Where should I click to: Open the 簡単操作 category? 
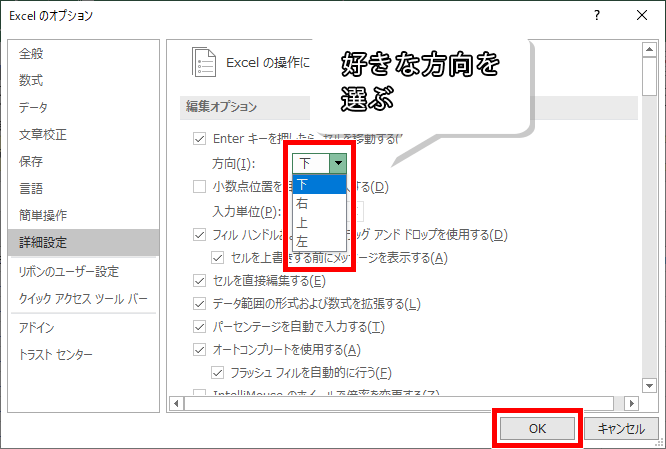tap(83, 215)
